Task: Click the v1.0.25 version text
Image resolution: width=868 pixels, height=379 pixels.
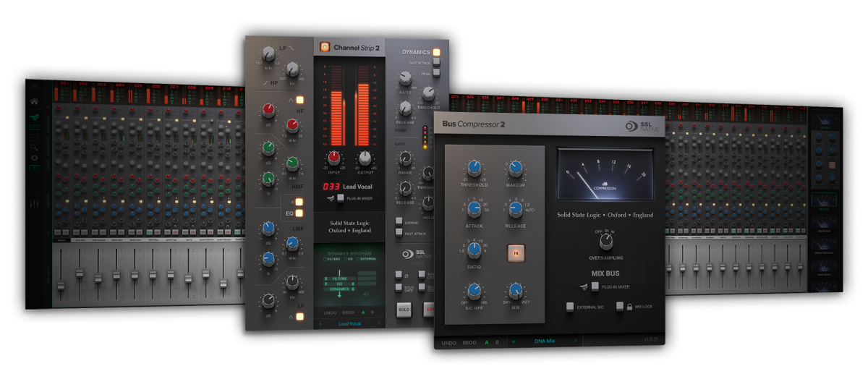Action: [x=650, y=340]
